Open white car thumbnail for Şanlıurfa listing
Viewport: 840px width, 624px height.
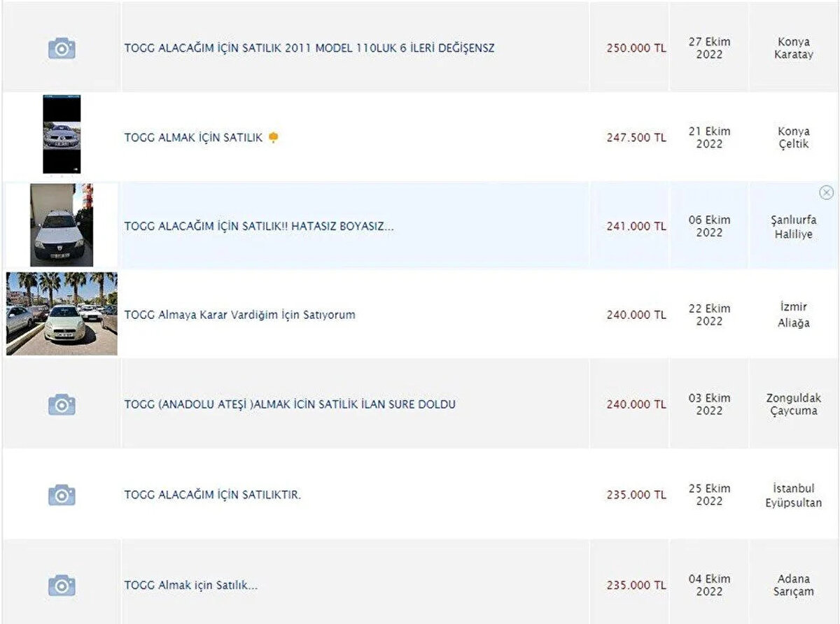61,225
